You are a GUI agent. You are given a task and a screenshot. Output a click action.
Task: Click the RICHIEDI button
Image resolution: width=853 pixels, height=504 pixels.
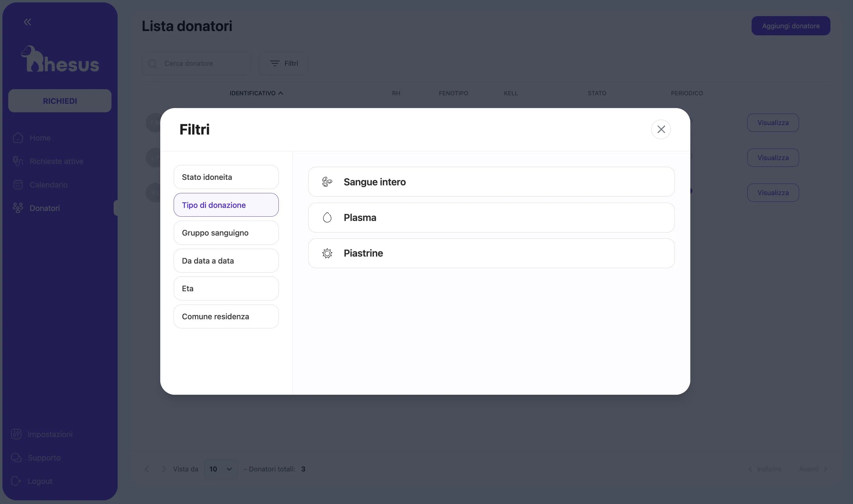click(x=59, y=100)
